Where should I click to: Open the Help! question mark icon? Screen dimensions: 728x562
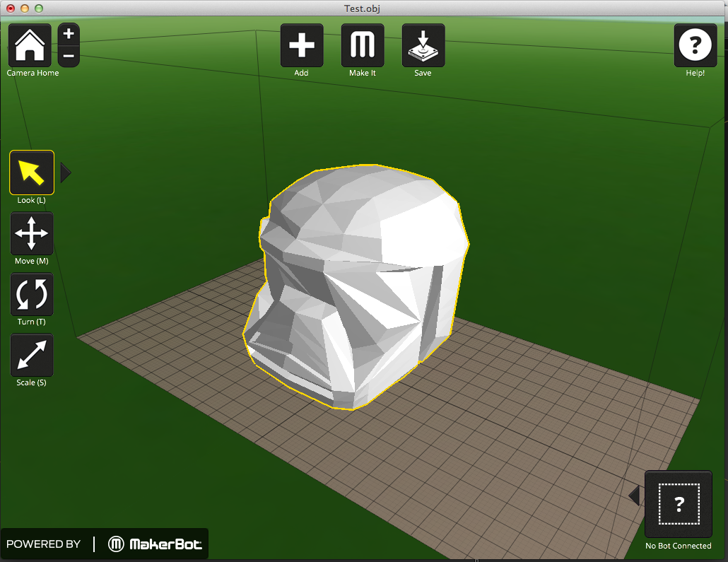[695, 45]
